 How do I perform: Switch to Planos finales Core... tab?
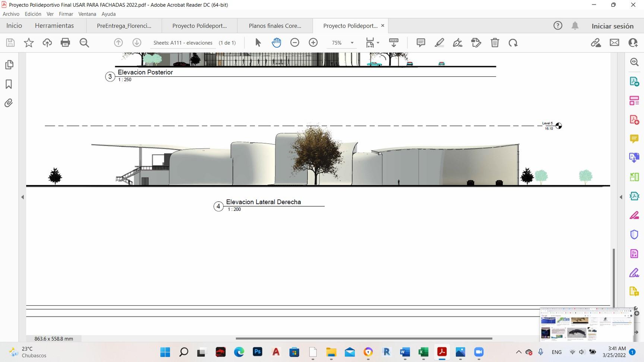[x=275, y=26]
